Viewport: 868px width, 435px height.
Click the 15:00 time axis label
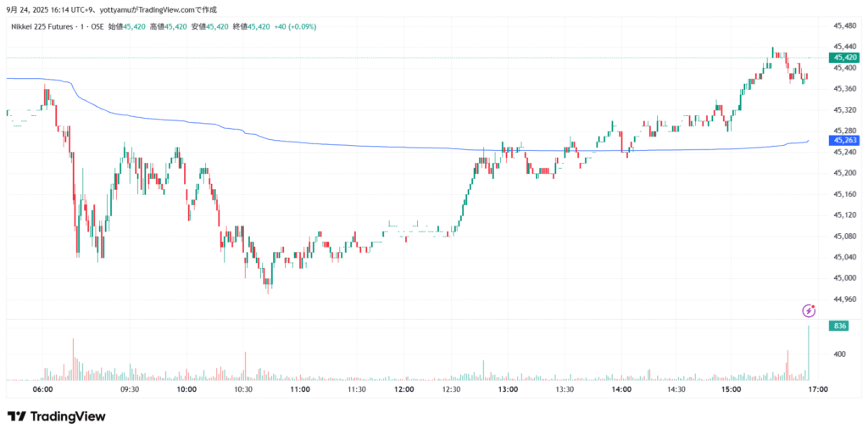[731, 389]
